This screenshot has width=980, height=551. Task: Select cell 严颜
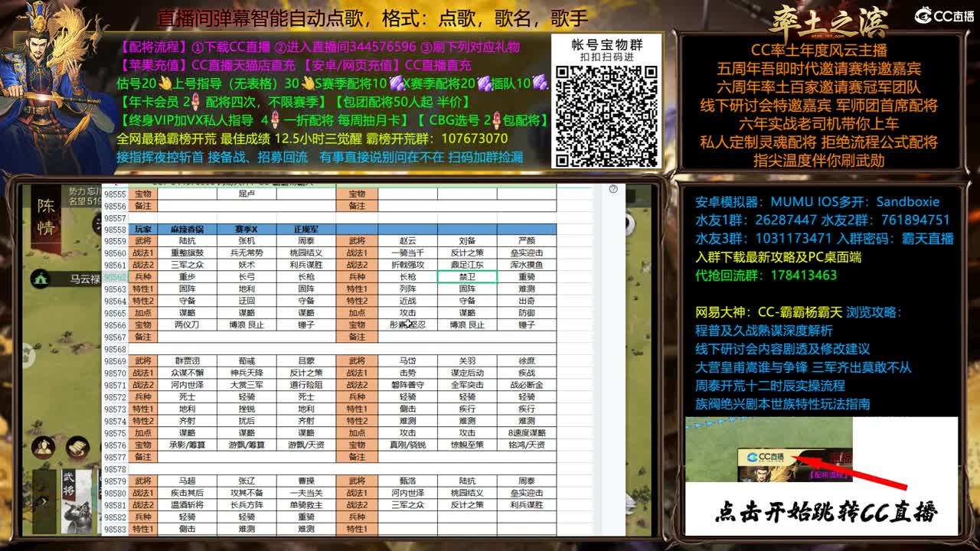(527, 241)
